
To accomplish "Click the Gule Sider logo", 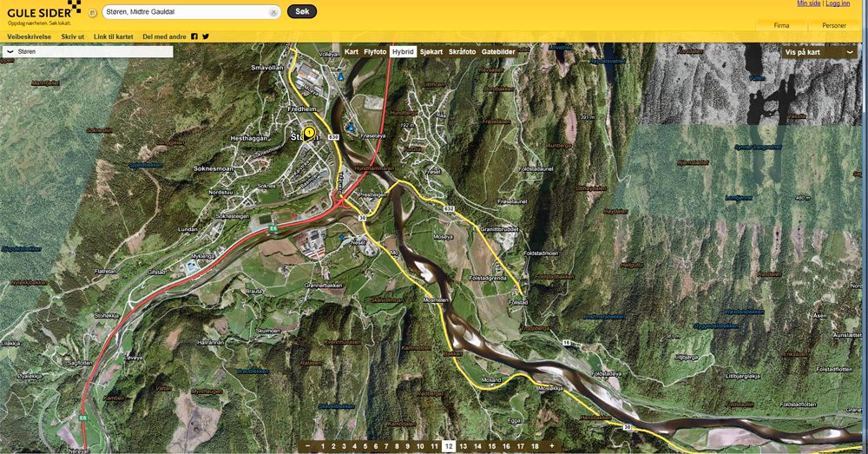I will point(39,12).
